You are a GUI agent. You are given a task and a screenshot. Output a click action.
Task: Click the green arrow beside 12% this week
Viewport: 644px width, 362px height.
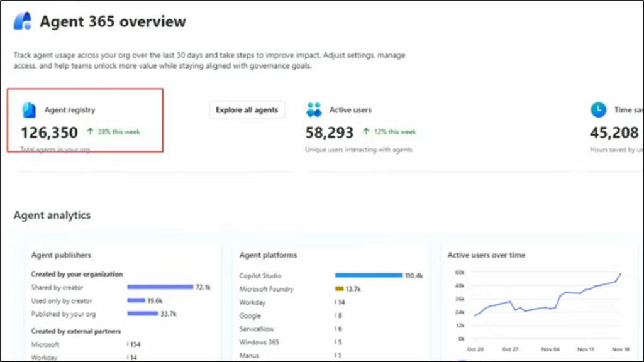click(x=367, y=132)
